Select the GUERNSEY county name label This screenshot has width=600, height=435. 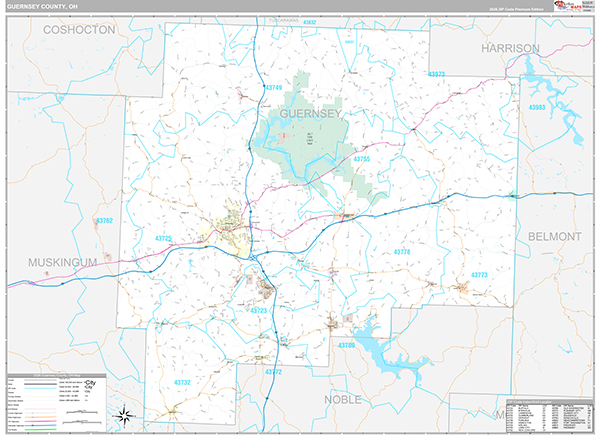pos(310,114)
